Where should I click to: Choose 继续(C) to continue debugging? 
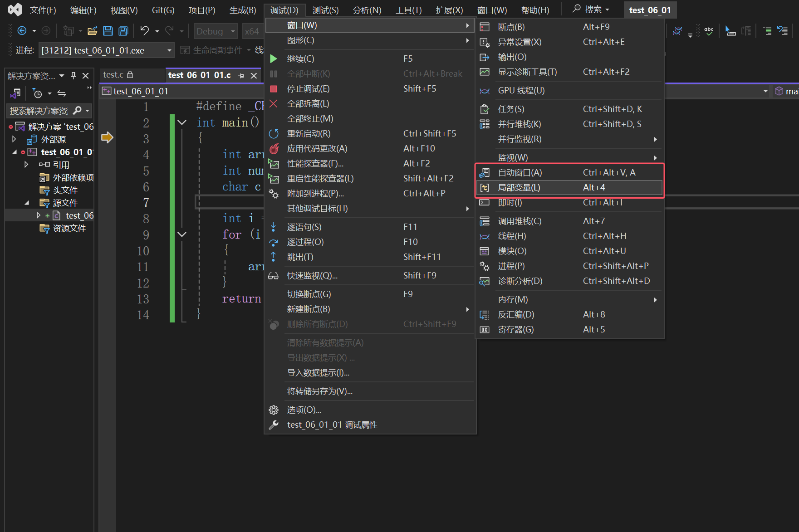(x=370, y=59)
